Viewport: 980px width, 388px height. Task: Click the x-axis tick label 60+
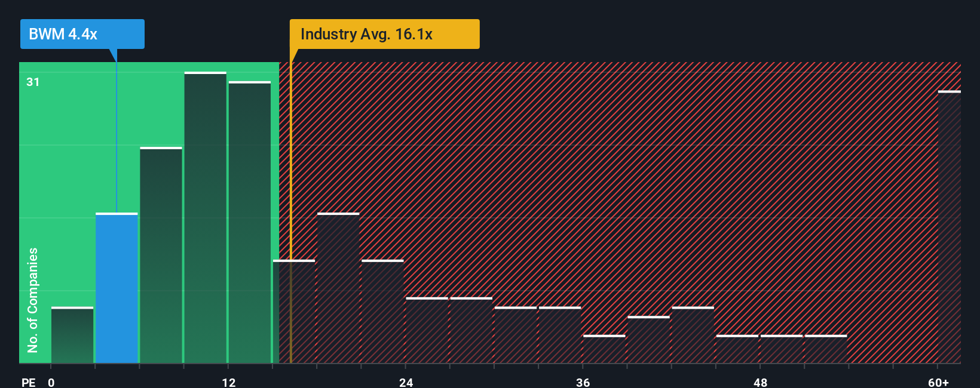click(938, 382)
